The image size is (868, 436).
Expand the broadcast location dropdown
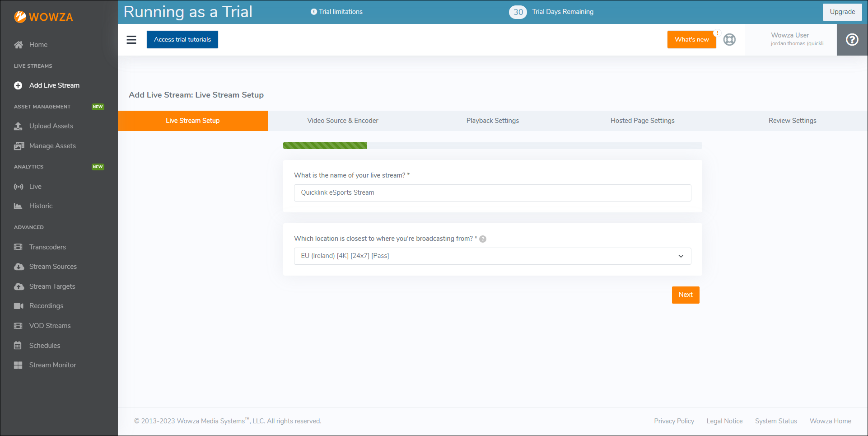tap(492, 256)
